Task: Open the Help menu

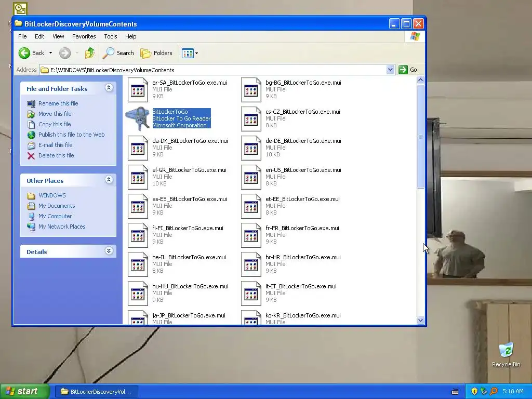Action: 130,36
